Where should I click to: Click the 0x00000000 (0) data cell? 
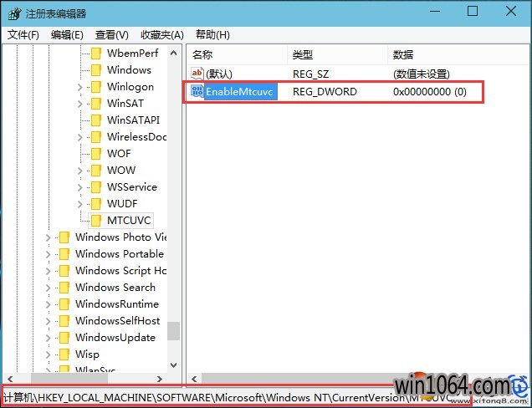430,92
